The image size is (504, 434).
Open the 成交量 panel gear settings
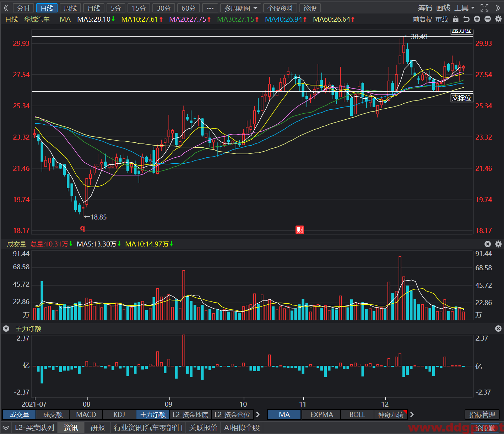[498, 244]
